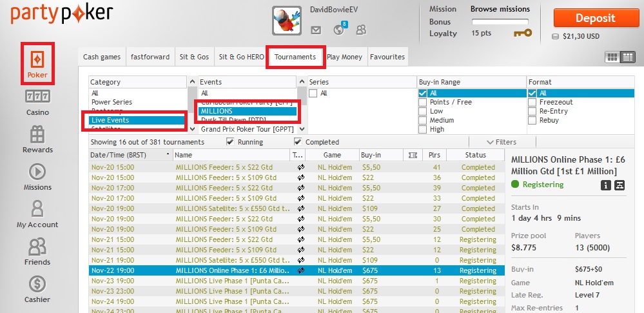
Task: Open the friends icon under username
Action: point(361,30)
